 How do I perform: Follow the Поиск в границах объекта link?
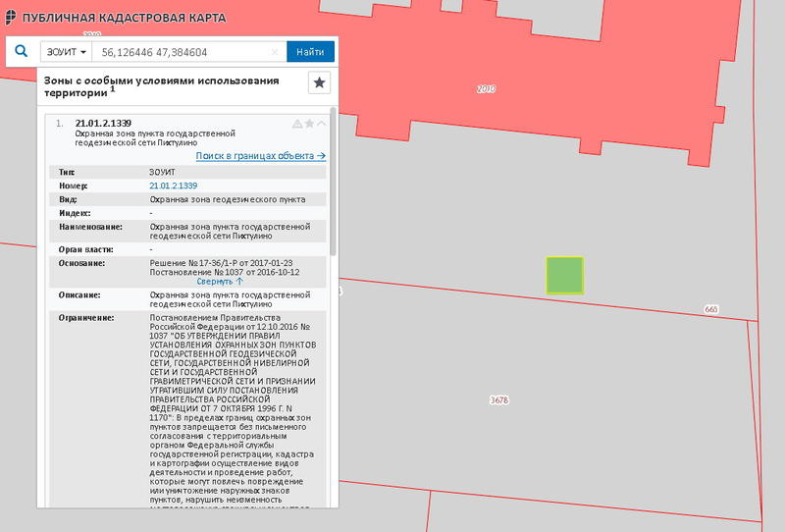point(260,156)
